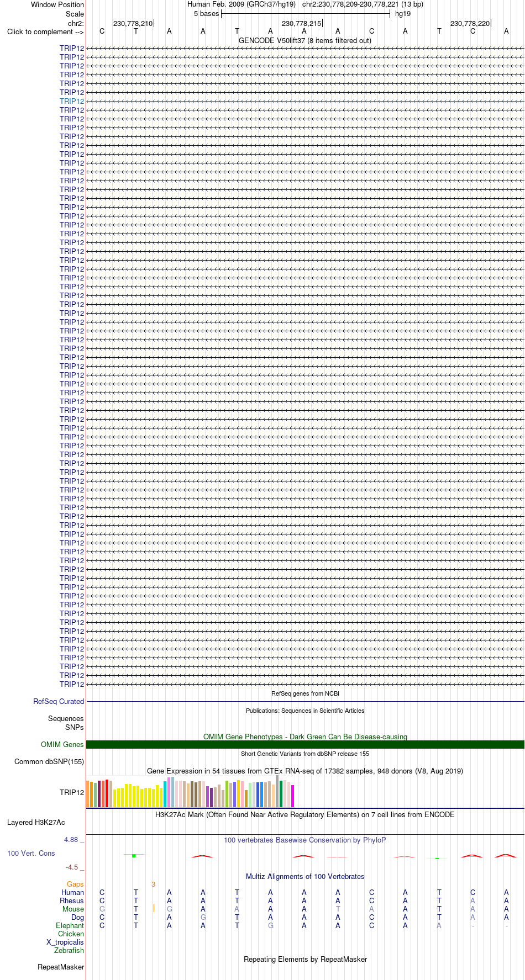Click the Zebrafish alignment row label
This screenshot has height=980, width=525.
tap(69, 951)
